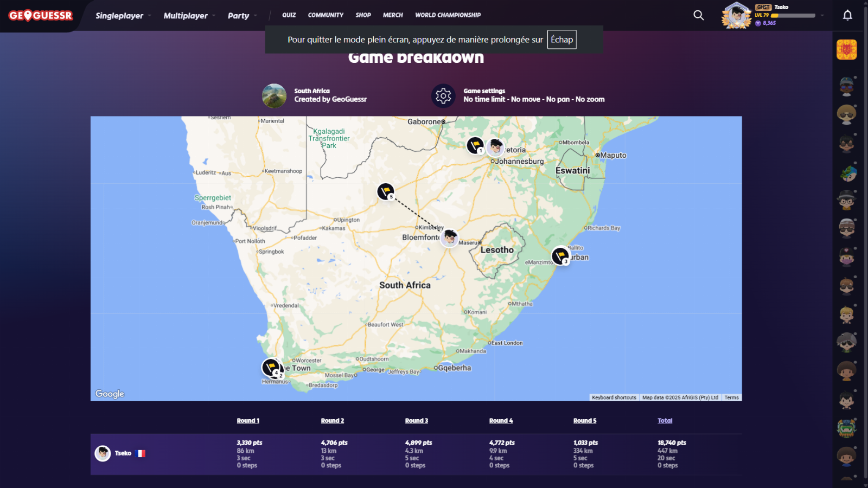This screenshot has width=868, height=488.
Task: Open the Quiz menu item
Action: [289, 15]
